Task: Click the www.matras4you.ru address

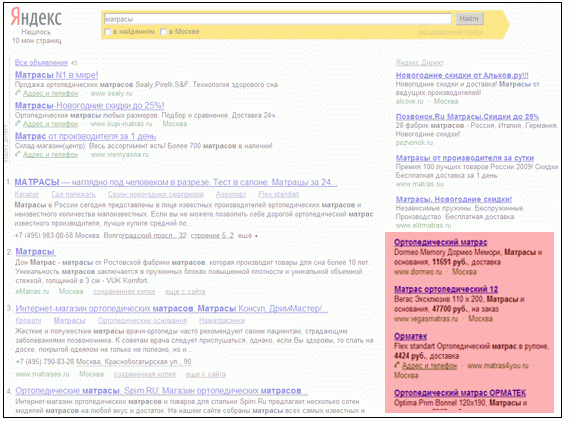Action: click(x=498, y=366)
